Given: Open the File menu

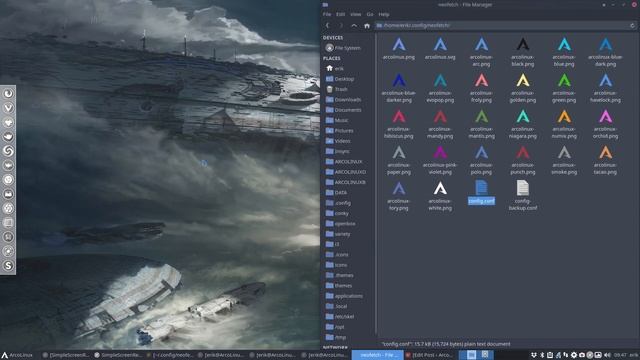Looking at the screenshot, I should coord(327,14).
